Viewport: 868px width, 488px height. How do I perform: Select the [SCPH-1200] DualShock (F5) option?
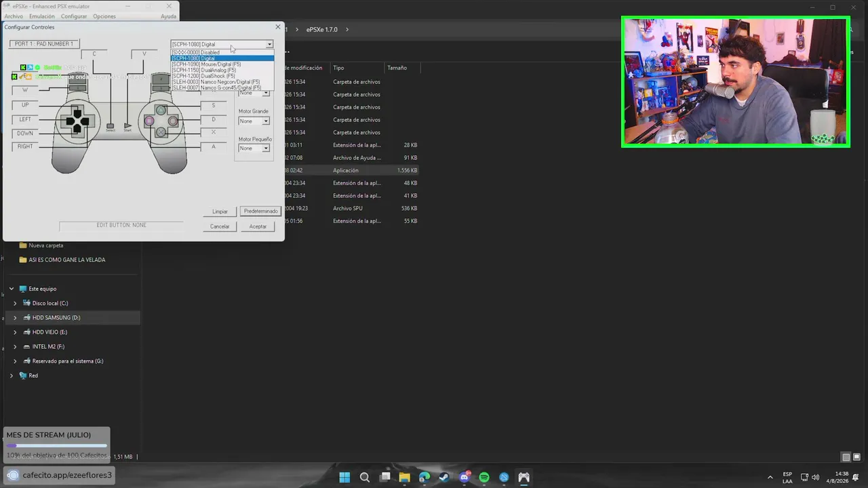tap(222, 76)
